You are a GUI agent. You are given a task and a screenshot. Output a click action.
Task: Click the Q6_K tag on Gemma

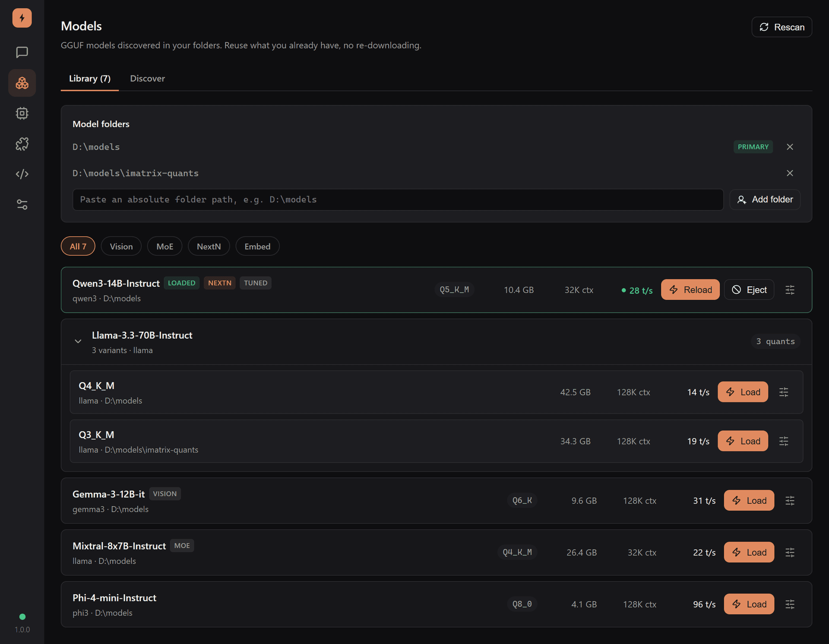(522, 500)
